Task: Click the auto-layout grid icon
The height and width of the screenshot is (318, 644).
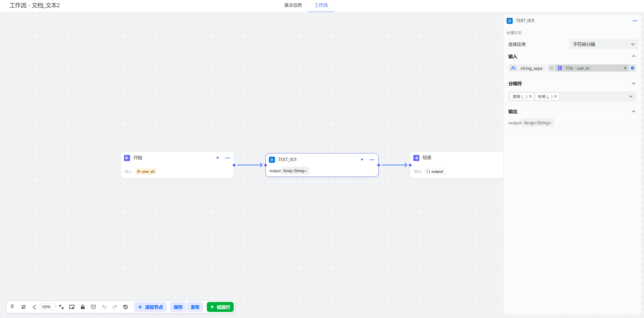Action: coord(23,307)
